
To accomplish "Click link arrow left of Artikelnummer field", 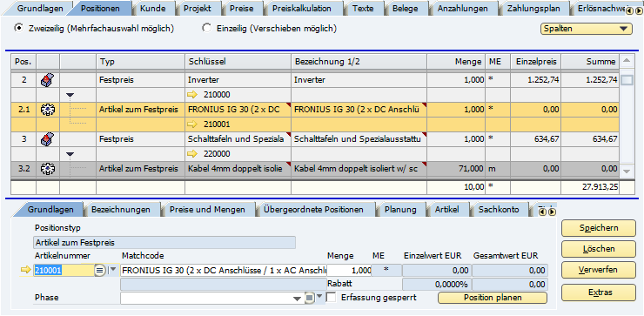I will (26, 270).
